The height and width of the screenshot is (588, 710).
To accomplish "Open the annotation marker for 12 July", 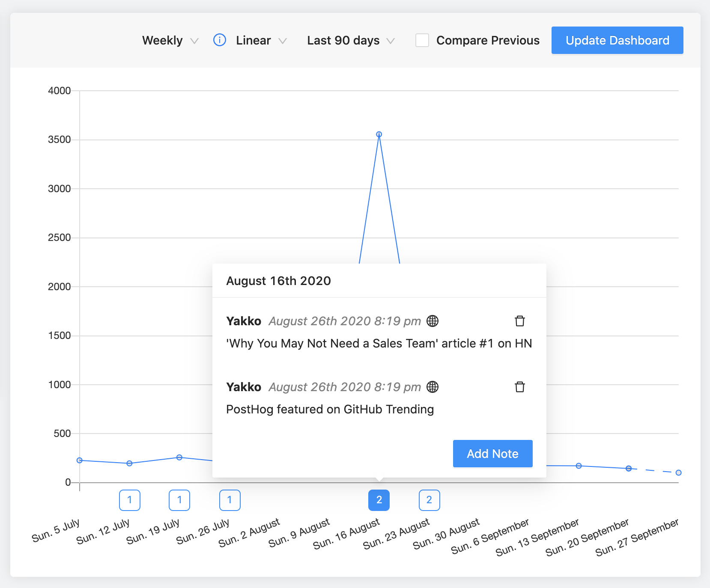I will coord(130,500).
